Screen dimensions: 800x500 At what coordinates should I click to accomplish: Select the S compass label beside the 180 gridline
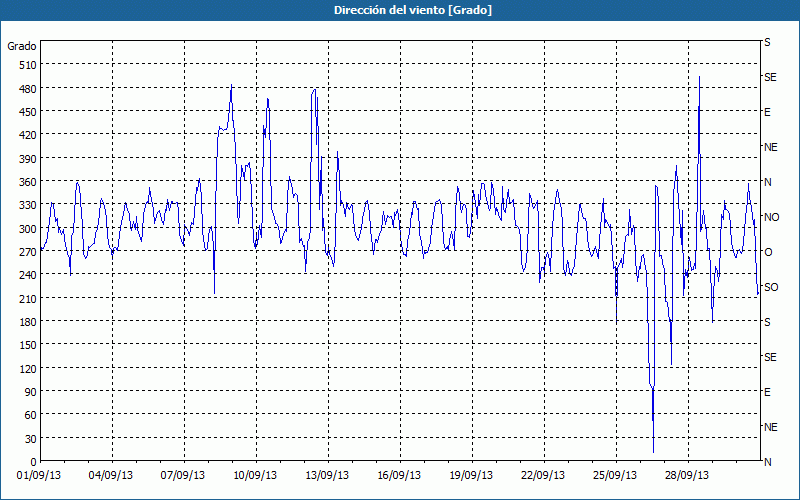click(x=767, y=322)
